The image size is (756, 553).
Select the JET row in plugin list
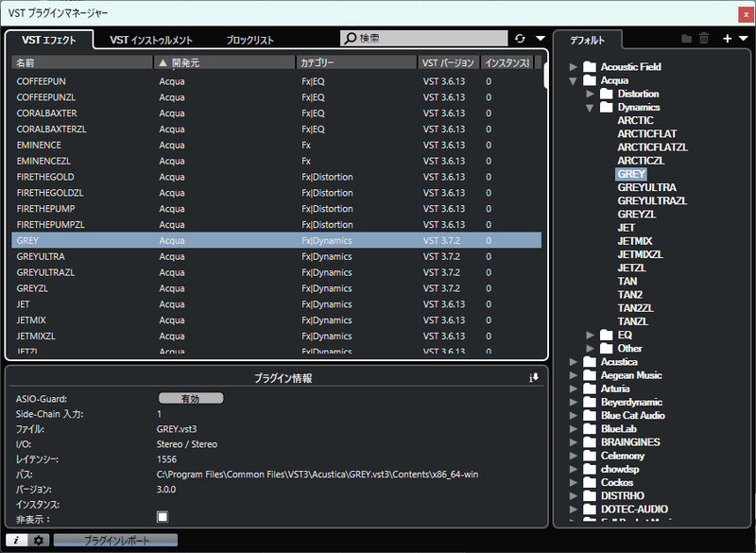tap(276, 304)
